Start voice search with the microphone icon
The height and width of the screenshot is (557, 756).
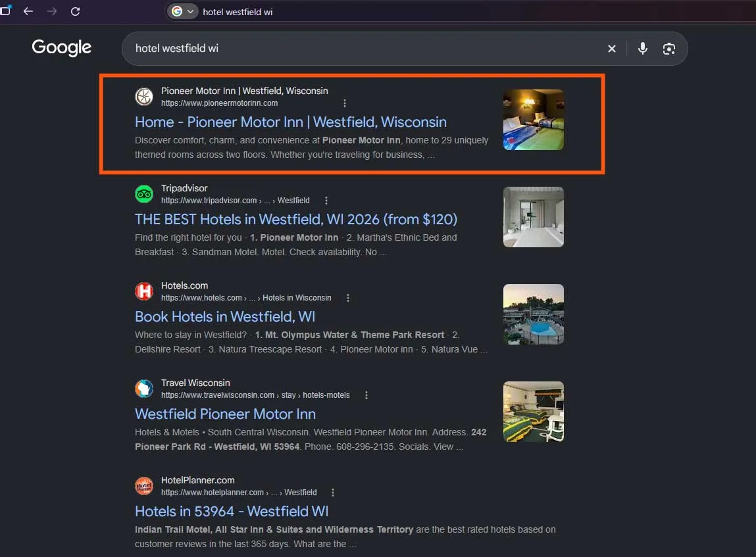(x=642, y=48)
